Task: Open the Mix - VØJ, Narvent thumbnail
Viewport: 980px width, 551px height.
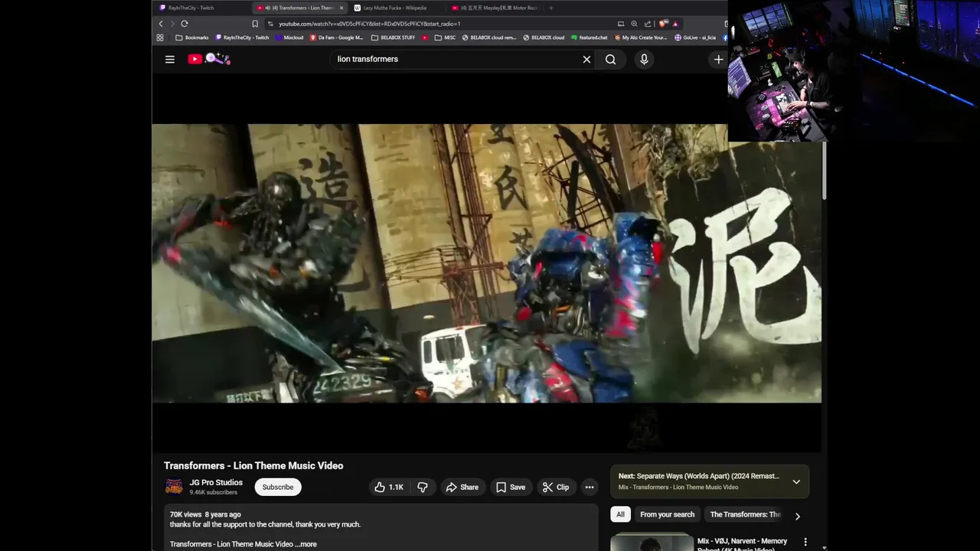Action: click(x=652, y=542)
